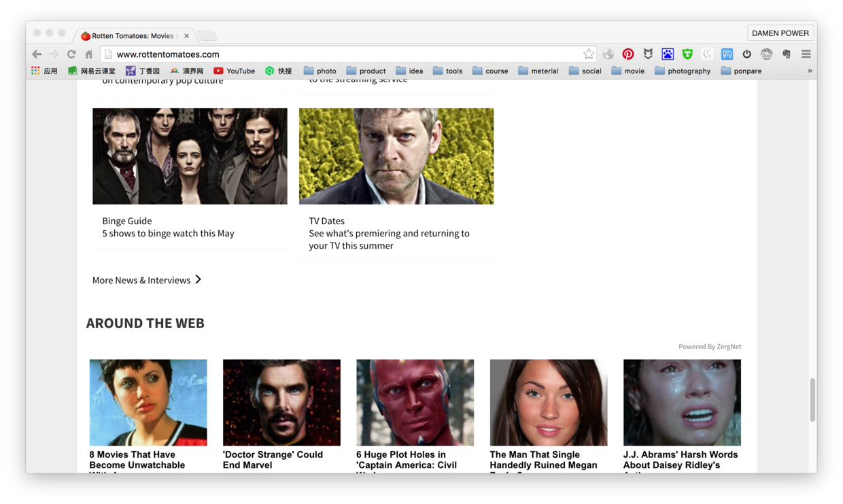Open "'Doctor Strange' Could End Marvel" headline
This screenshot has width=843, height=504.
pos(273,460)
